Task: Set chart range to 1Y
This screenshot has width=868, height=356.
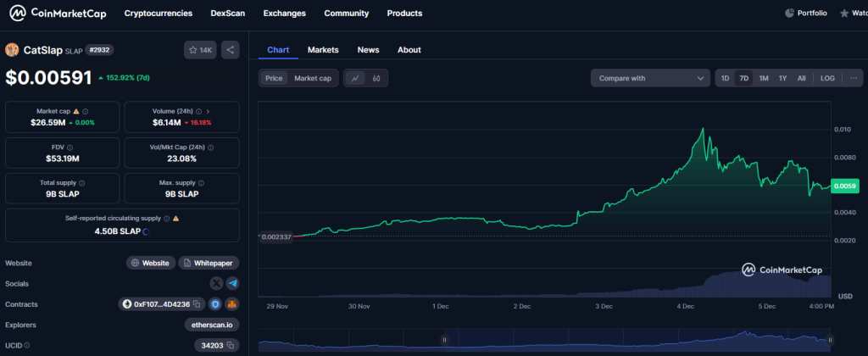Action: coord(782,78)
